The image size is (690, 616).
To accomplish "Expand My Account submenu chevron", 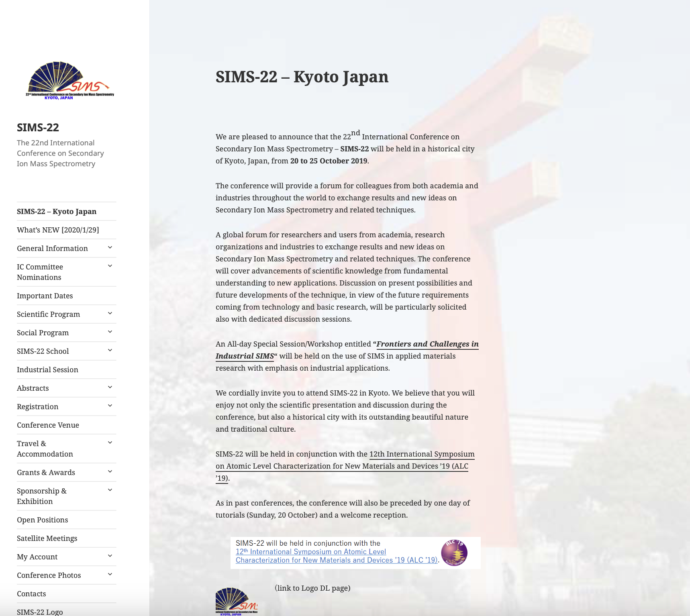I will click(110, 556).
